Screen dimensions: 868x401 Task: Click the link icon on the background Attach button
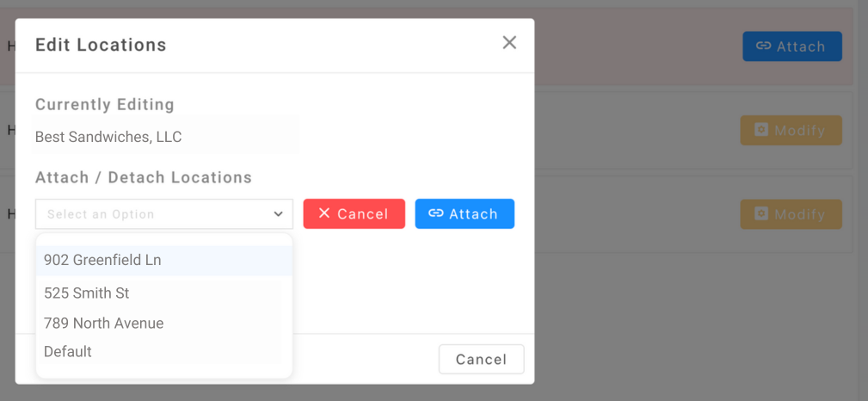coord(763,46)
